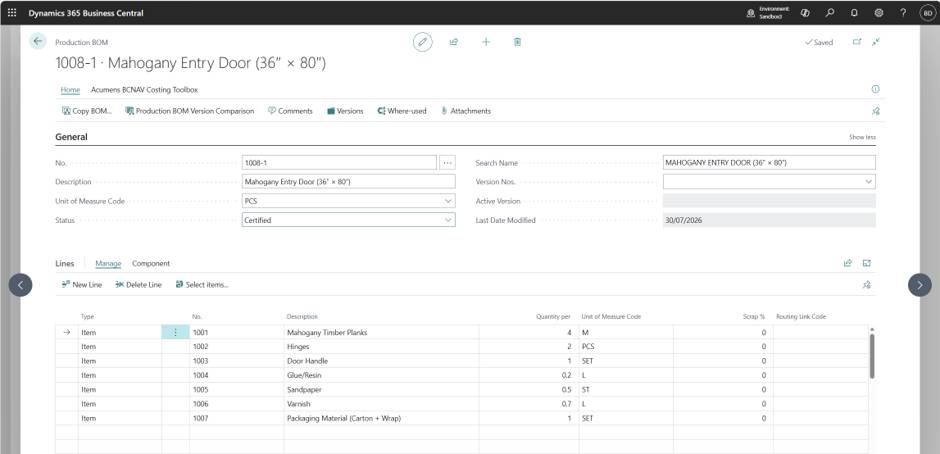This screenshot has height=454, width=940.
Task: Select Packaging Material (Carton + Wrap) cell
Action: [381, 419]
